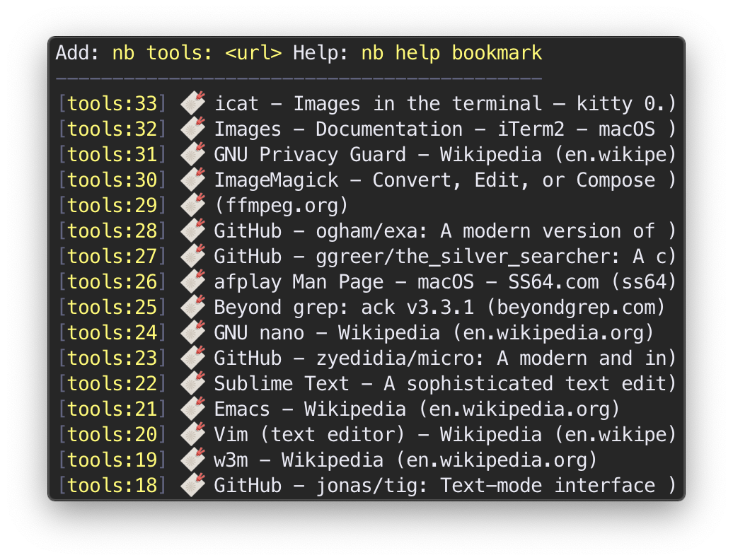Click the bookmark icon for tools:19
Viewport: 733px width, 560px height.
click(193, 460)
